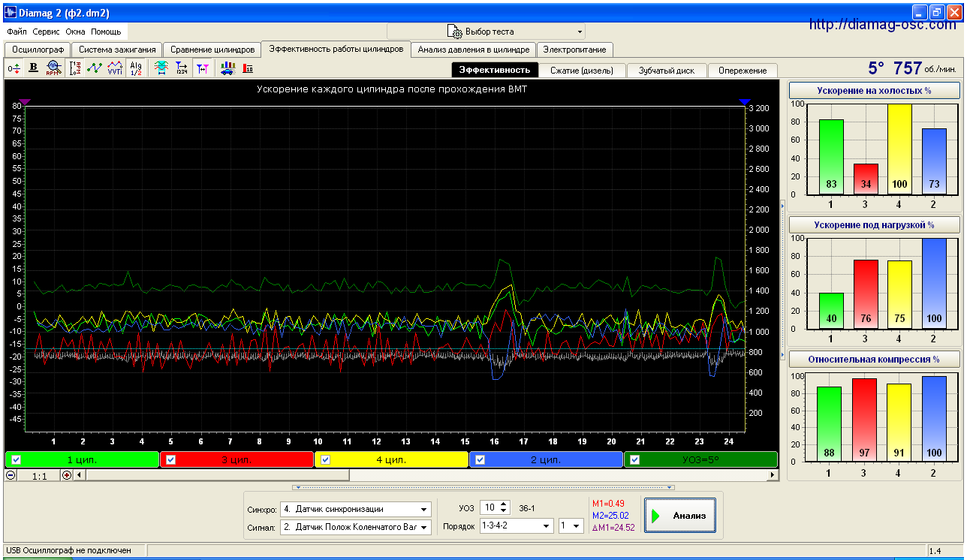Switch to the Система зажигания tab
The image size is (967, 560).
tap(117, 50)
